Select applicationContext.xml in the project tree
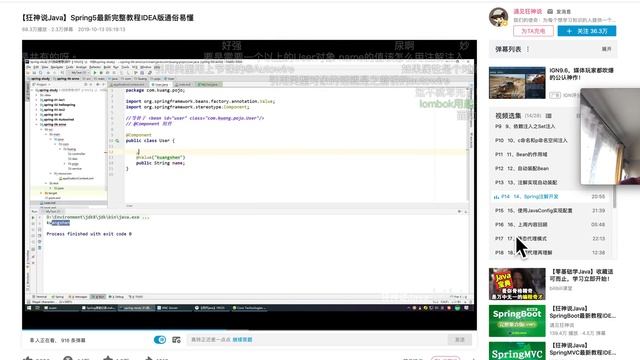Screen dimensions: 640x360 (x=77, y=178)
